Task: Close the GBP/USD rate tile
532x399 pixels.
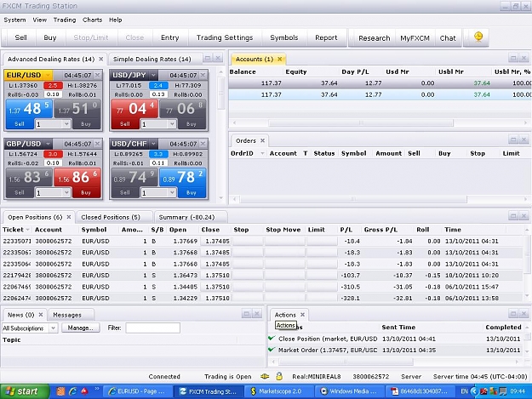Action: coord(97,144)
